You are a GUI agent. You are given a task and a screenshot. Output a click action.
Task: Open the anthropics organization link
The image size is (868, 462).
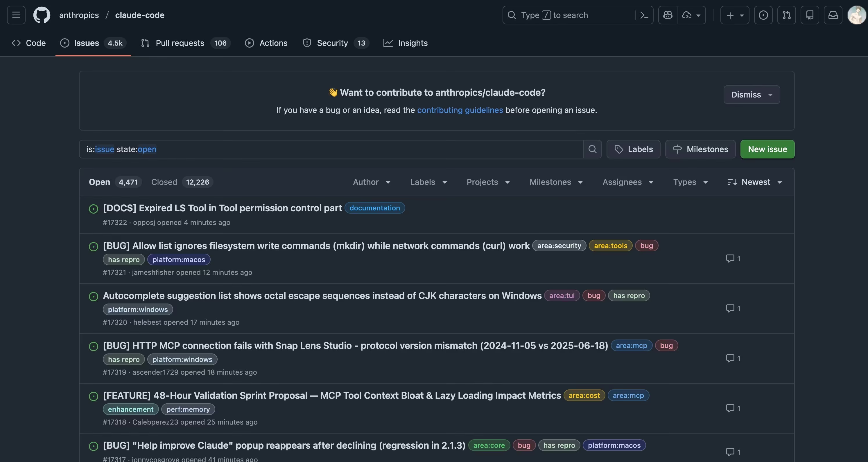coord(79,15)
